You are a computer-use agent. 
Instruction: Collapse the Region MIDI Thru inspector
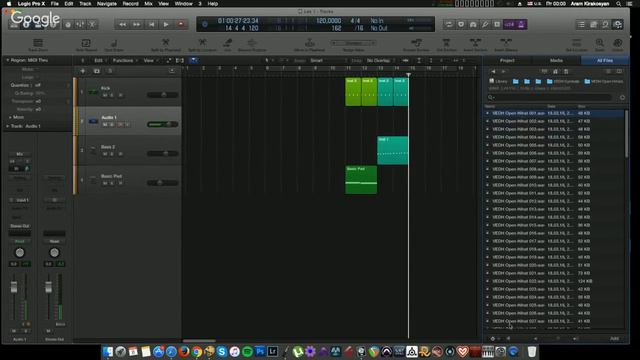pyautogui.click(x=7, y=60)
